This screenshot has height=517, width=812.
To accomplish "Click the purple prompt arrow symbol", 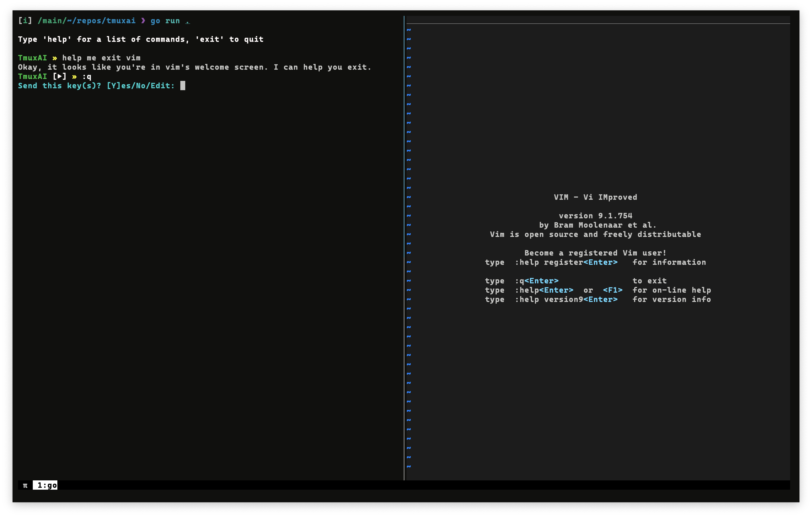I will [143, 21].
